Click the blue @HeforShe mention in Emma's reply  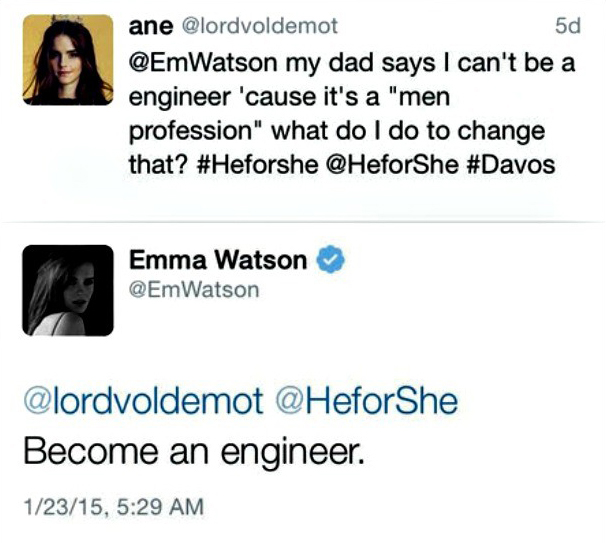click(366, 401)
